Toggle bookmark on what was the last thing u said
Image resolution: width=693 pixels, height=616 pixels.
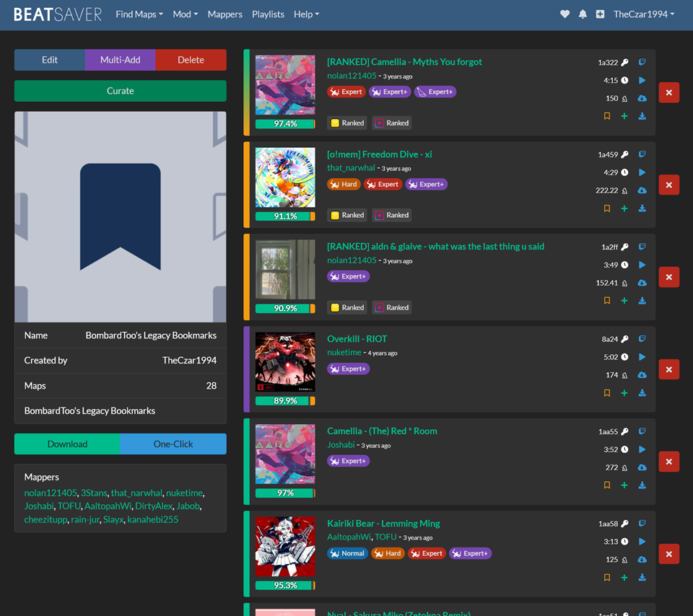(x=607, y=301)
